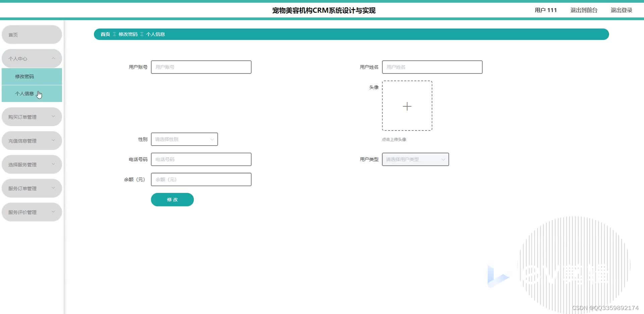644x314 pixels.
Task: Click 退出登录 in the header
Action: click(621, 10)
